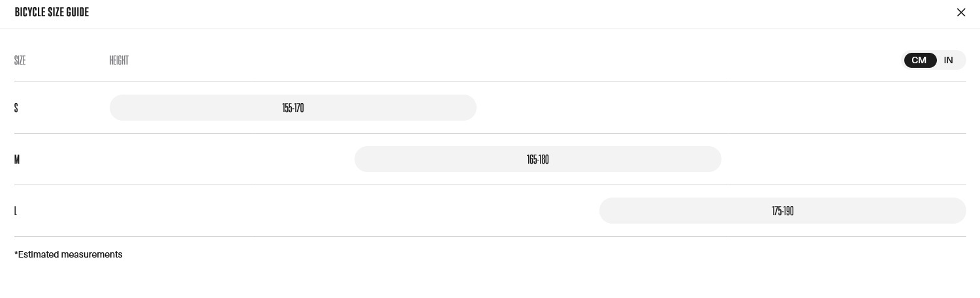Select the S size label
The width and height of the screenshot is (980, 298).
click(x=16, y=108)
